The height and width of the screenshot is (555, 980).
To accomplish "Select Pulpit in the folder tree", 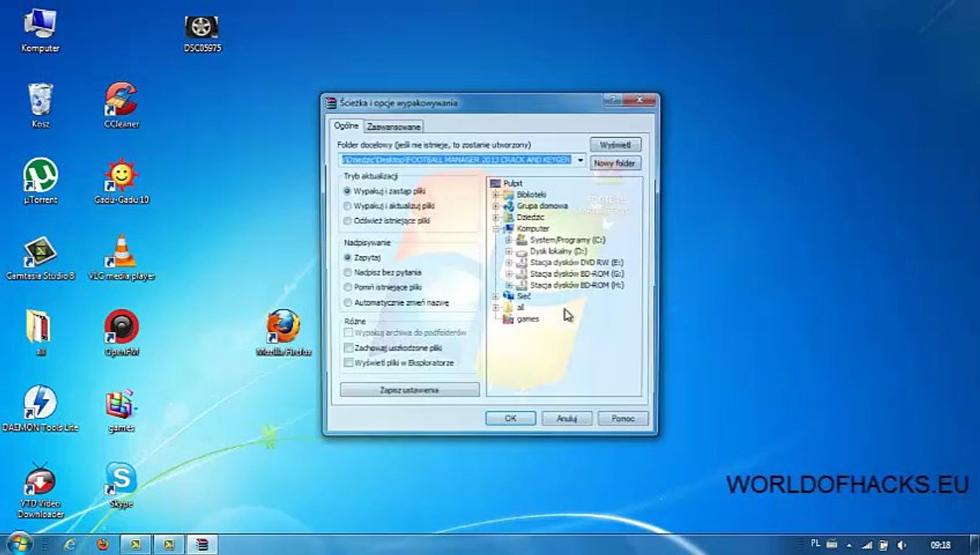I will pyautogui.click(x=512, y=183).
